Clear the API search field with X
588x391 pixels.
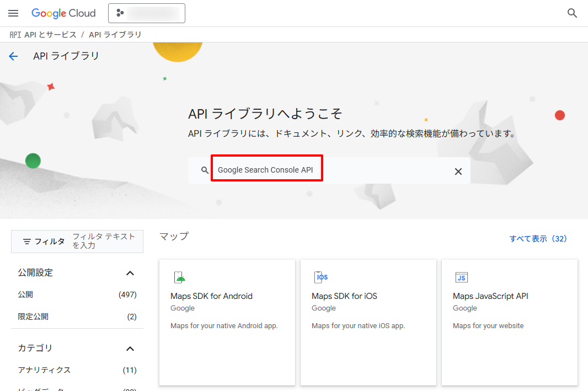pyautogui.click(x=458, y=171)
